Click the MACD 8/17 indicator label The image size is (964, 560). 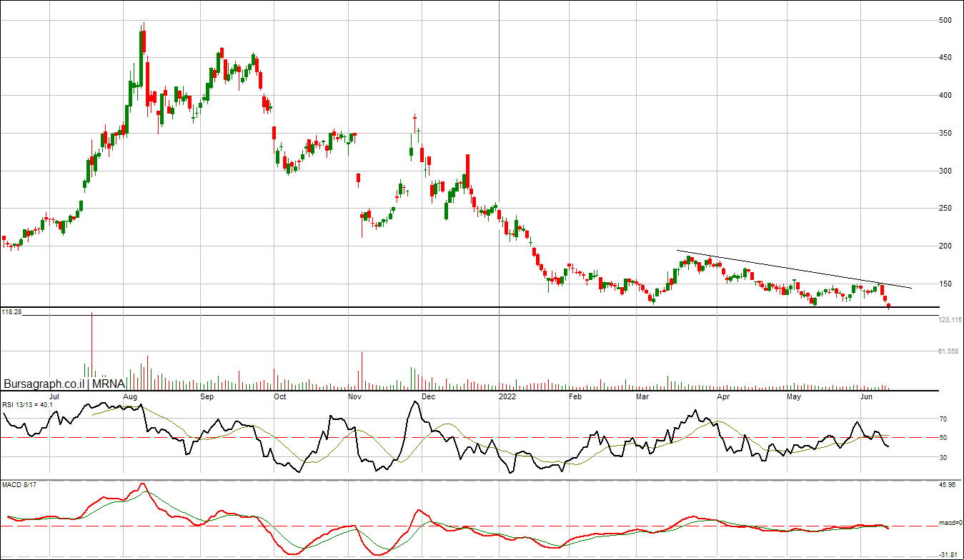point(19,485)
